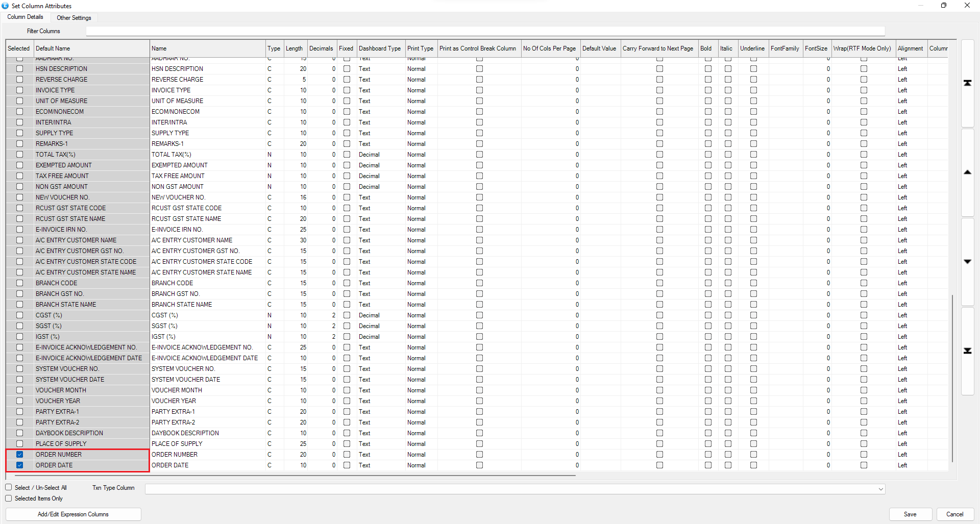Image resolution: width=980 pixels, height=524 pixels.
Task: Click the Save button
Action: pos(910,514)
